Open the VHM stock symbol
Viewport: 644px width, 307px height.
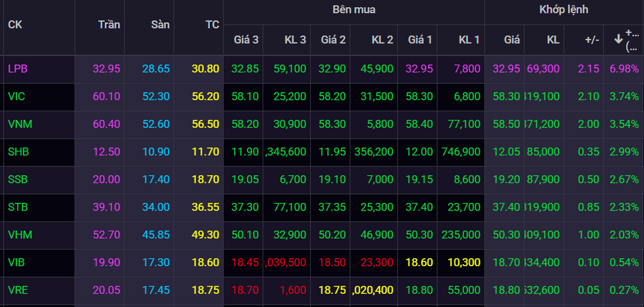[x=20, y=235]
